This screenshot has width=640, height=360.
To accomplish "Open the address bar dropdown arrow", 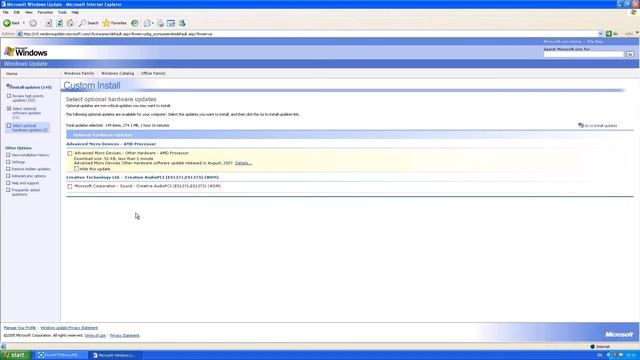I will (x=600, y=34).
